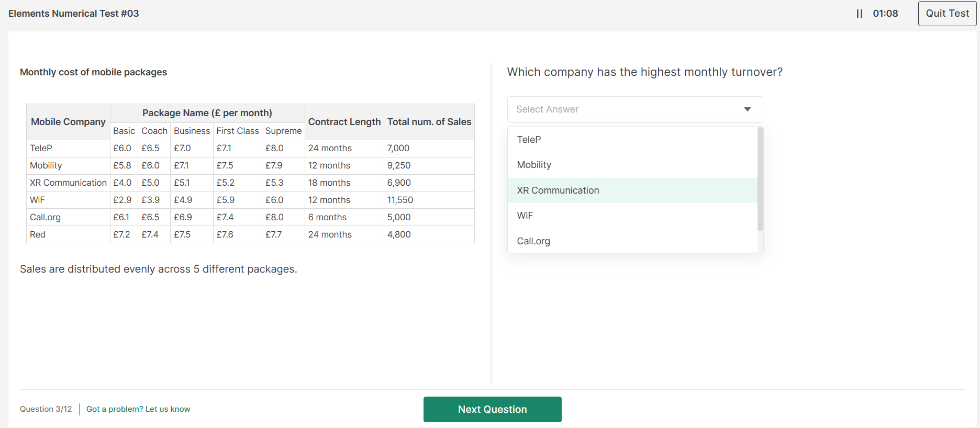Click the First Class package column header

point(237,131)
